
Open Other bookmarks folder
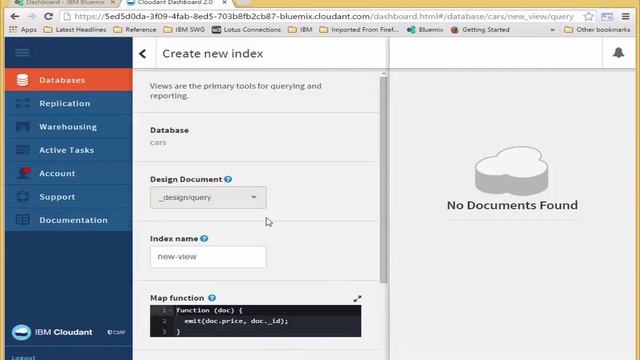597,30
